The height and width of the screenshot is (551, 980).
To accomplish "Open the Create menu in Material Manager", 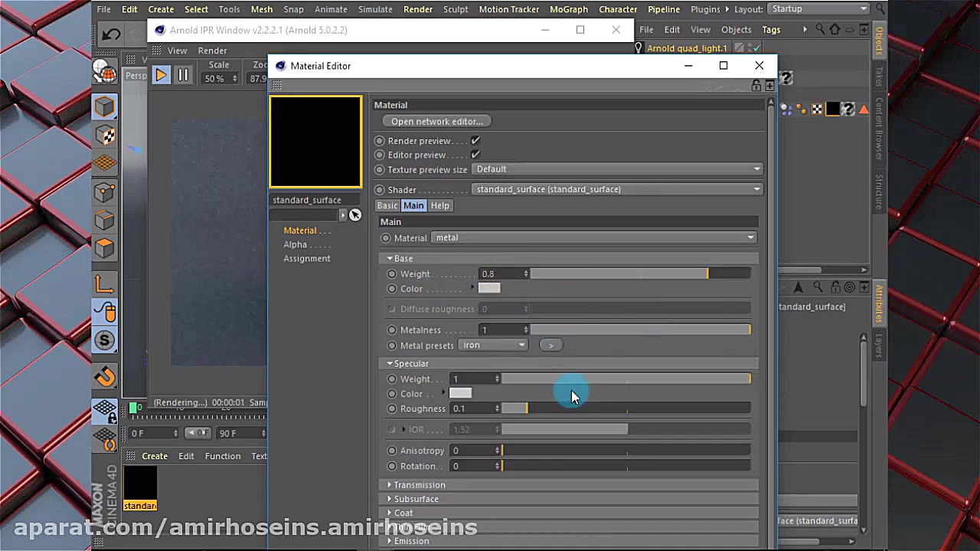I will (x=155, y=456).
